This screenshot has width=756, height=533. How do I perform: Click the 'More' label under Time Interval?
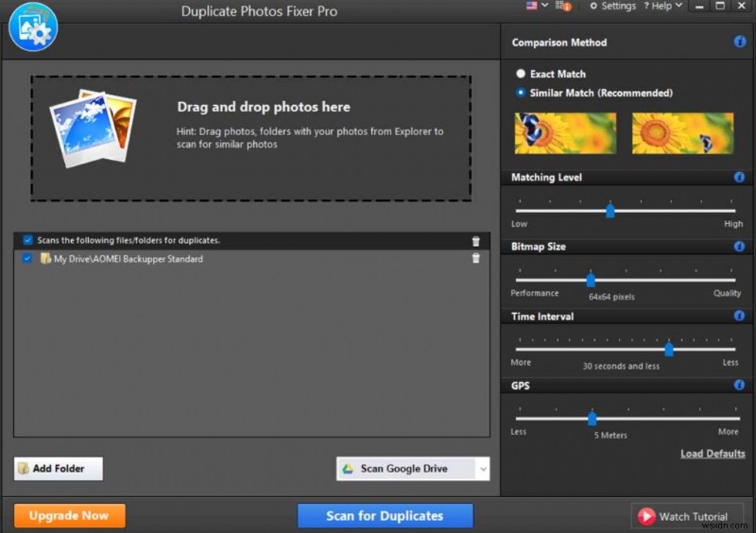pyautogui.click(x=521, y=362)
